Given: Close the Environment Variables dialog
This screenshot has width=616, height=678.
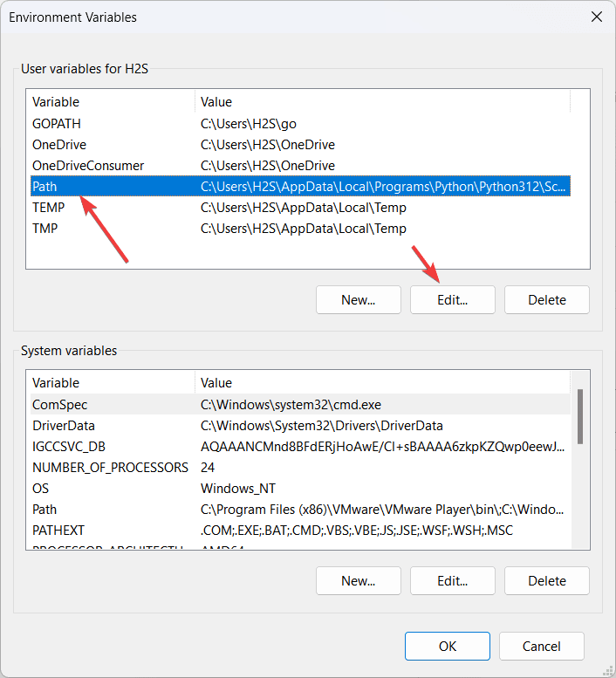Looking at the screenshot, I should click(597, 17).
